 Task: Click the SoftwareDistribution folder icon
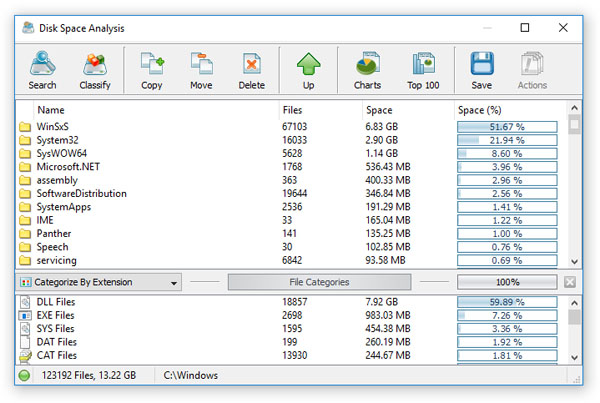click(25, 194)
